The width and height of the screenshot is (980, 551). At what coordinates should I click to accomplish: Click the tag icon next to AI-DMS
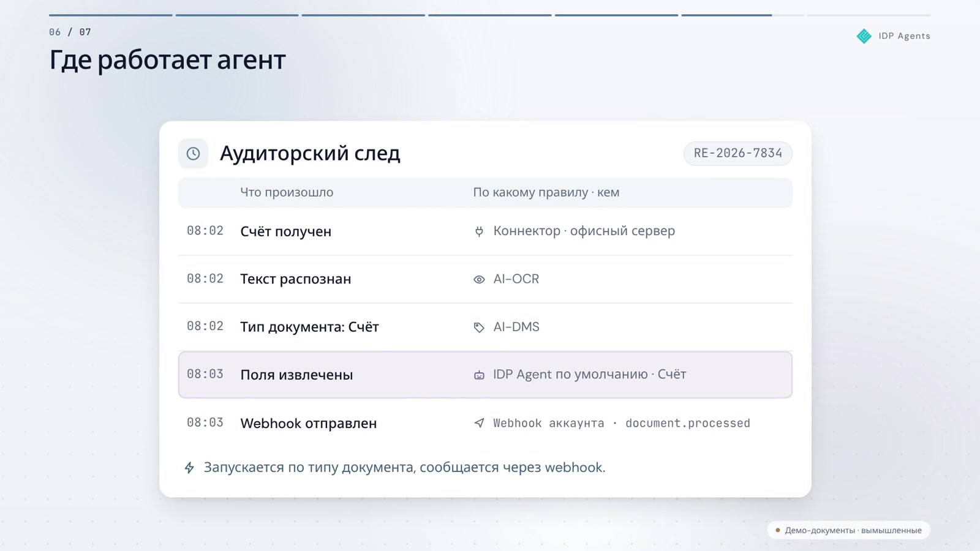tap(479, 328)
